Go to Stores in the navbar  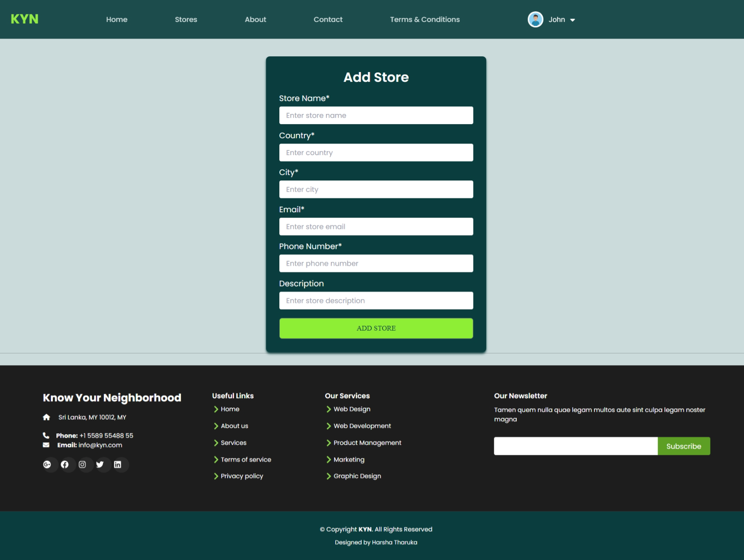[186, 19]
